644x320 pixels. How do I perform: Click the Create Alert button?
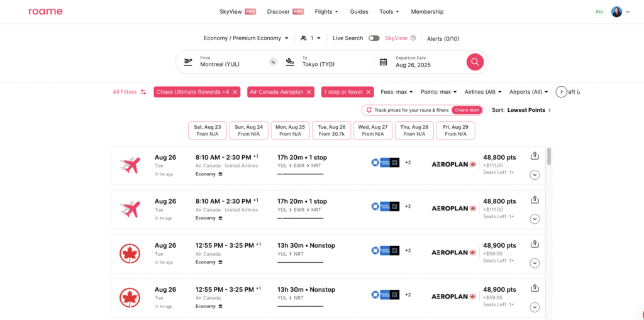pyautogui.click(x=467, y=110)
